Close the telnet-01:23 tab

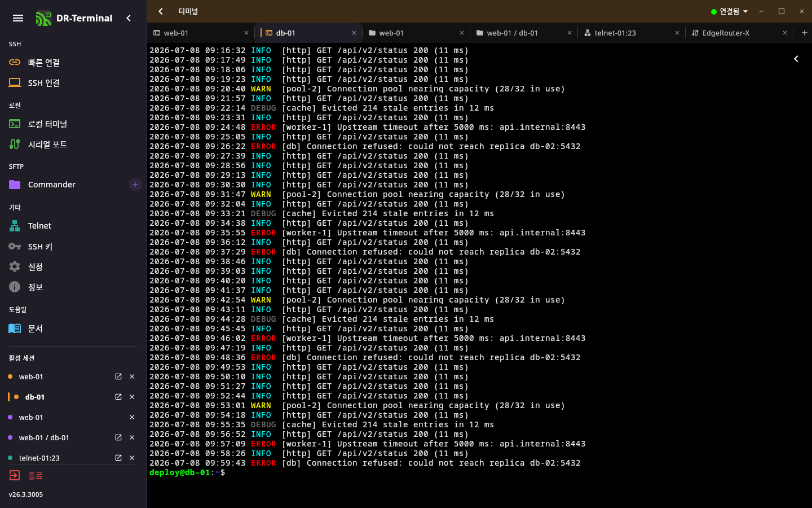(677, 33)
